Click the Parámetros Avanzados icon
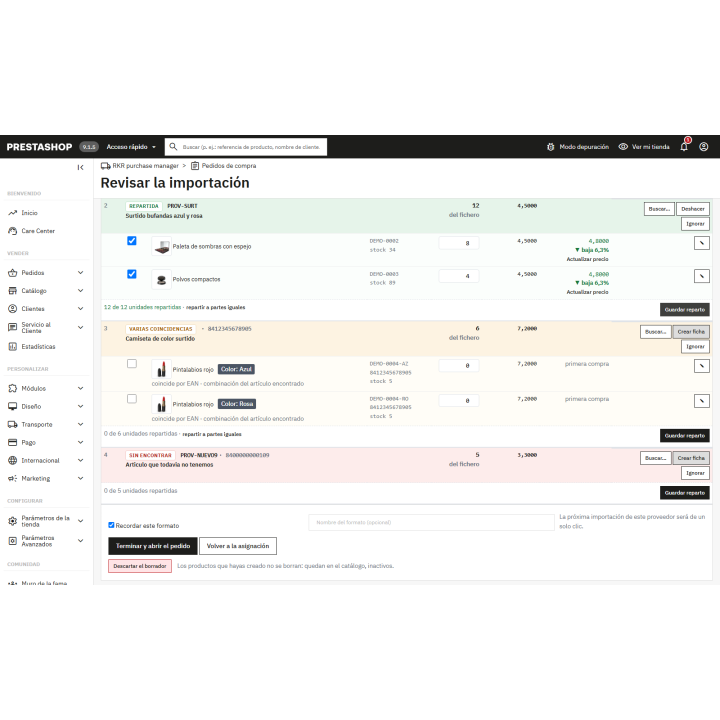The height and width of the screenshot is (720, 720). point(12,541)
